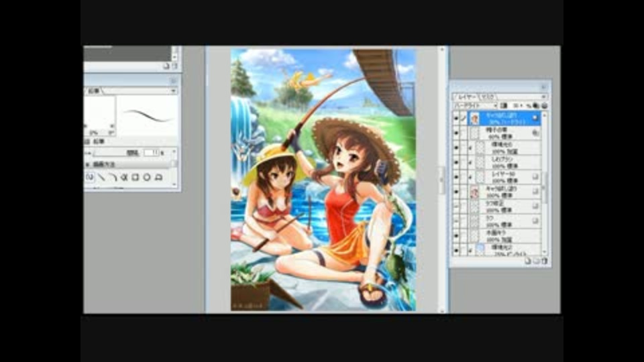
Task: Select the polygon icon before the rectangle
Action: (123, 177)
